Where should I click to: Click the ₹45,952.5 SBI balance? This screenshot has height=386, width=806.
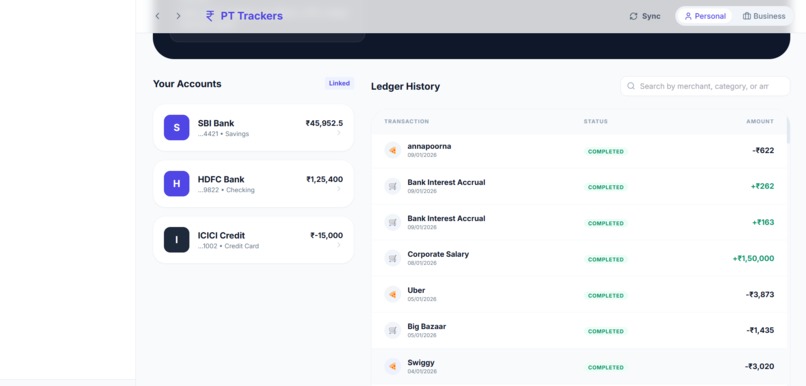tap(324, 123)
